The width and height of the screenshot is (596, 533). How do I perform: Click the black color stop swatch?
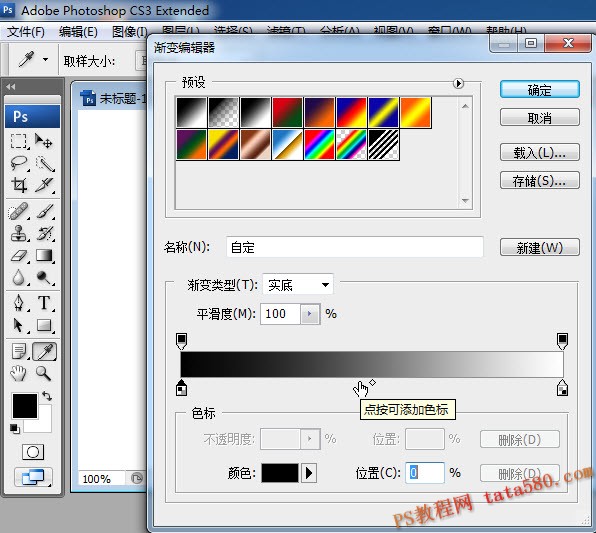coord(280,473)
